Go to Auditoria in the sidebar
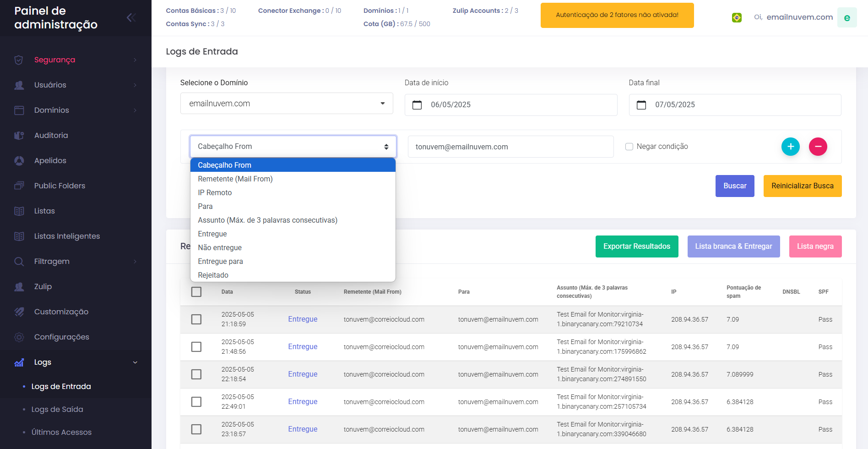The height and width of the screenshot is (449, 868). (51, 135)
